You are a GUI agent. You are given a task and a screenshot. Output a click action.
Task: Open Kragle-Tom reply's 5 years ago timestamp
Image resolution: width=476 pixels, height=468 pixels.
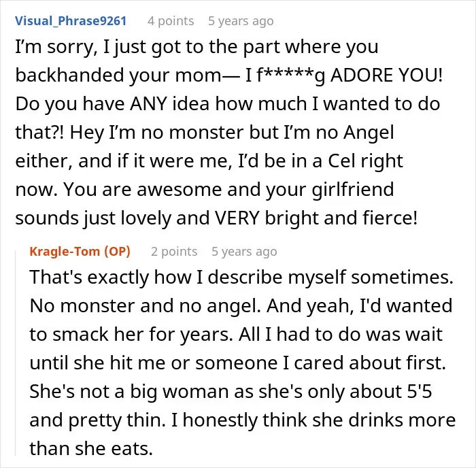(x=244, y=252)
